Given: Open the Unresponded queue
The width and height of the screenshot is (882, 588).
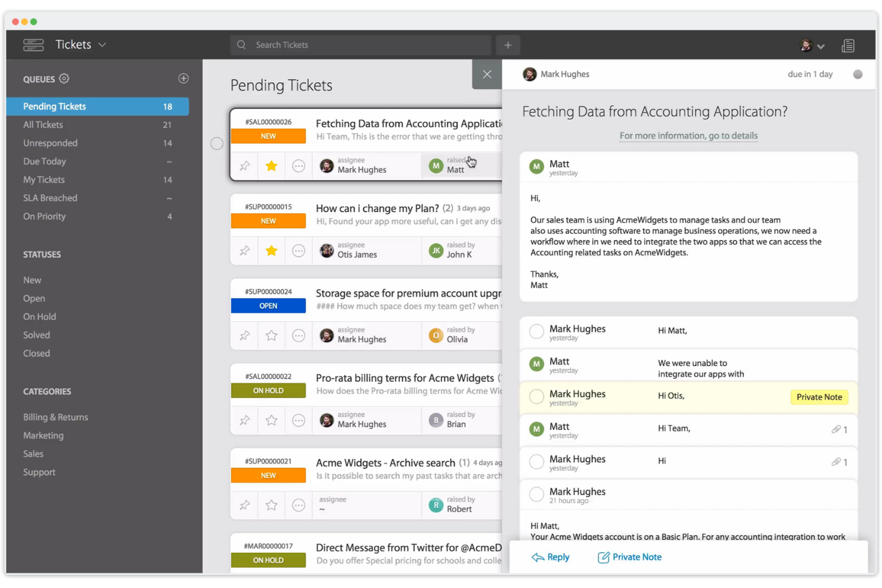Looking at the screenshot, I should tap(50, 143).
